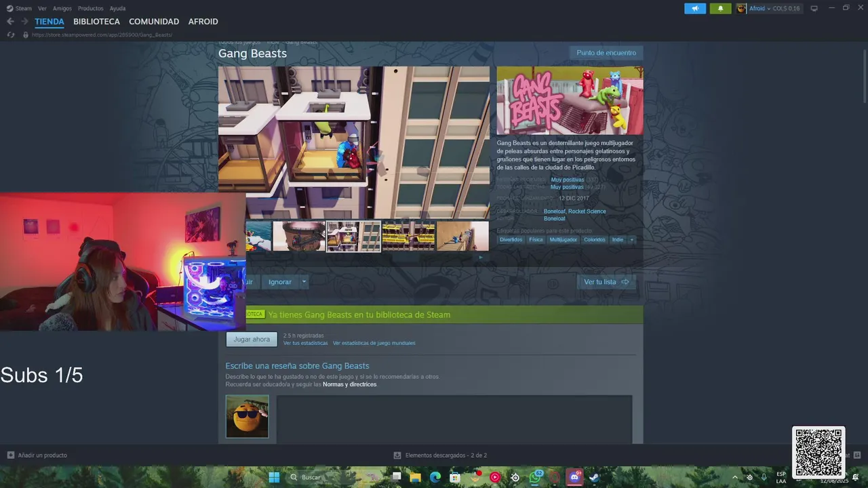
Task: Open File Explorer from the taskbar
Action: pos(415,477)
